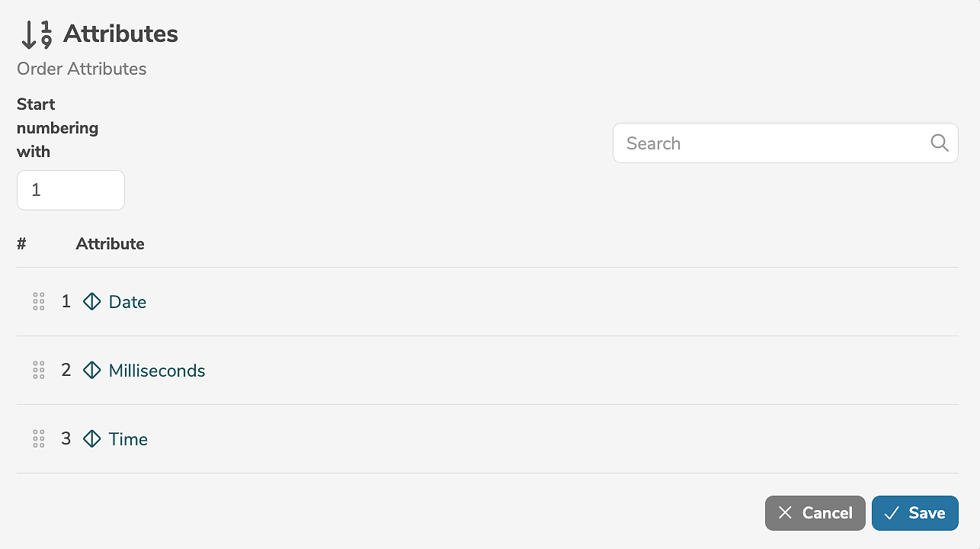Viewport: 980px width, 549px height.
Task: Focus the Search attributes field
Action: (x=770, y=143)
